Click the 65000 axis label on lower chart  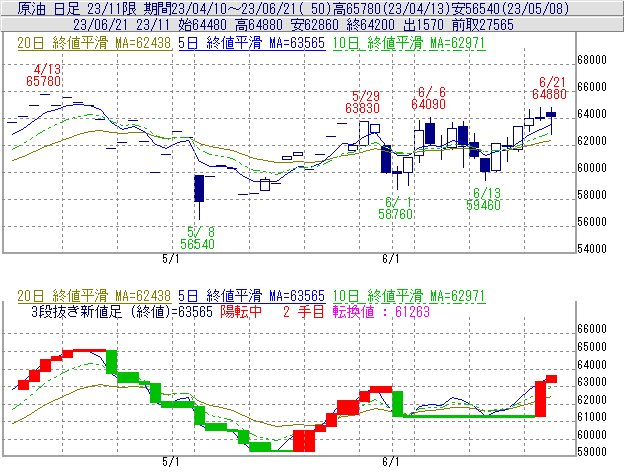592,347
